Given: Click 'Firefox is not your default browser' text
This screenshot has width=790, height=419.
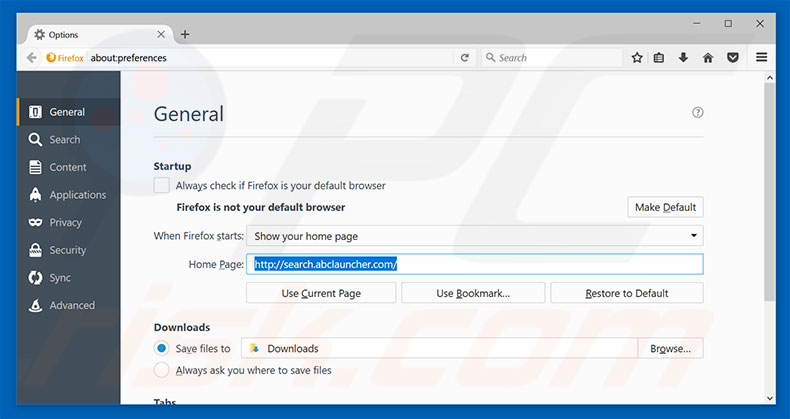Looking at the screenshot, I should click(x=260, y=207).
